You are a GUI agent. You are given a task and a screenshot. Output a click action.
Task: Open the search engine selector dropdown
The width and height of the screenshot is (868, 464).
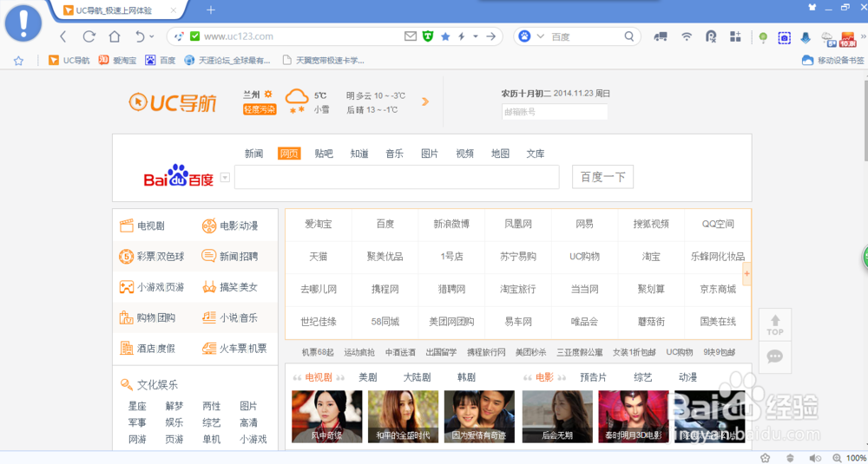point(540,36)
